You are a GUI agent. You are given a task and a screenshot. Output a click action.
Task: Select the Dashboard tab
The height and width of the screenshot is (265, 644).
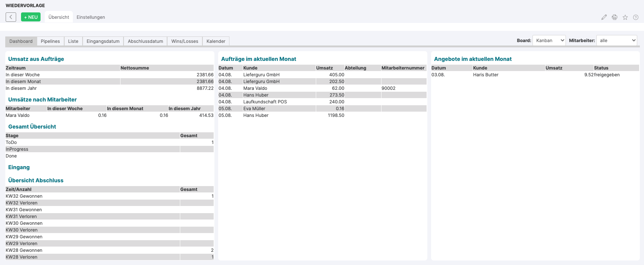pos(21,41)
